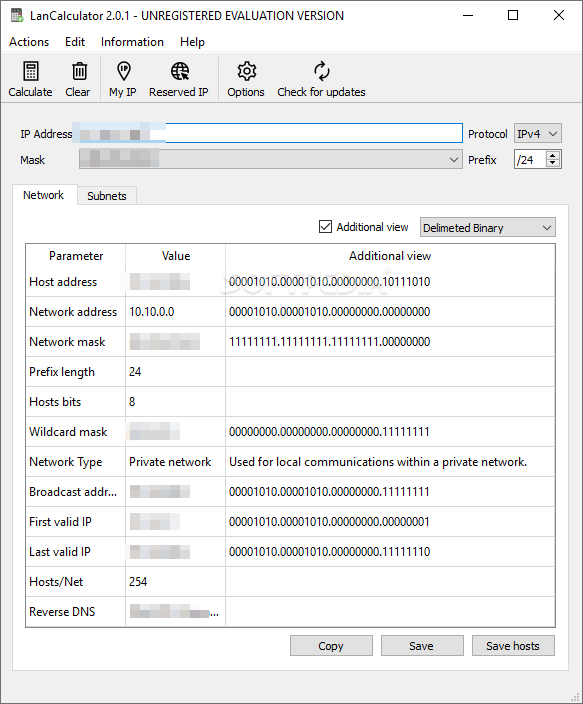Click the First valid IP binary ending 00000001
The width and height of the screenshot is (583, 704).
329,522
